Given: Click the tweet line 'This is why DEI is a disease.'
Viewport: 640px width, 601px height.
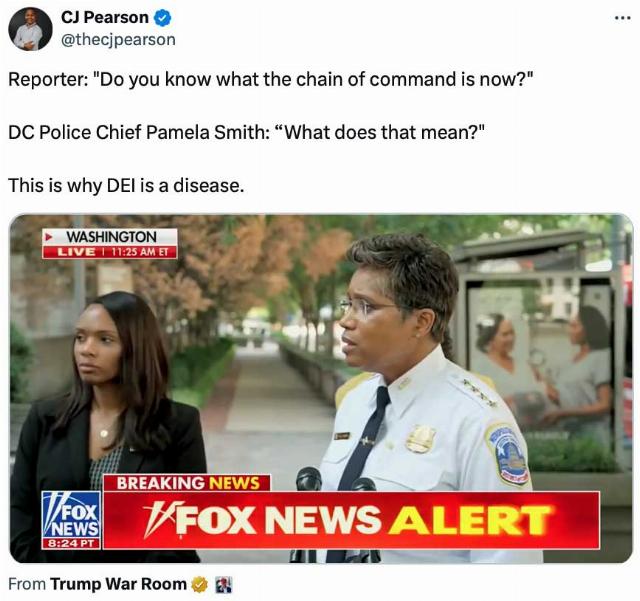Looking at the screenshot, I should pyautogui.click(x=126, y=186).
